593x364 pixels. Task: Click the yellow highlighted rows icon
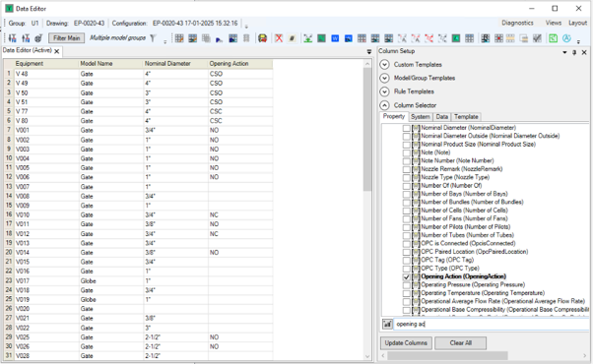coord(510,38)
